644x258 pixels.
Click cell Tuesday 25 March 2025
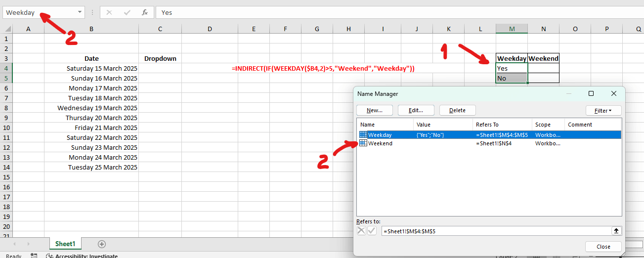click(91, 167)
